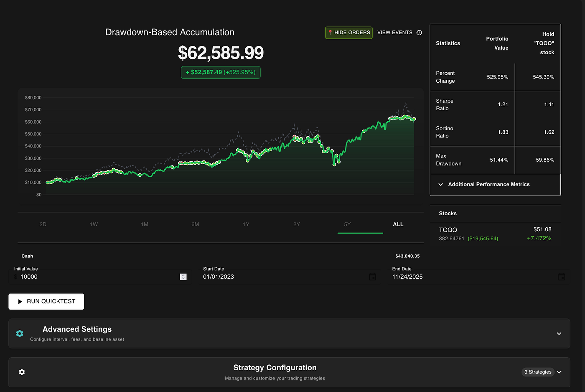This screenshot has height=392, width=585.
Task: Click the teal gear icon of Advanced Settings
Action: tap(20, 333)
